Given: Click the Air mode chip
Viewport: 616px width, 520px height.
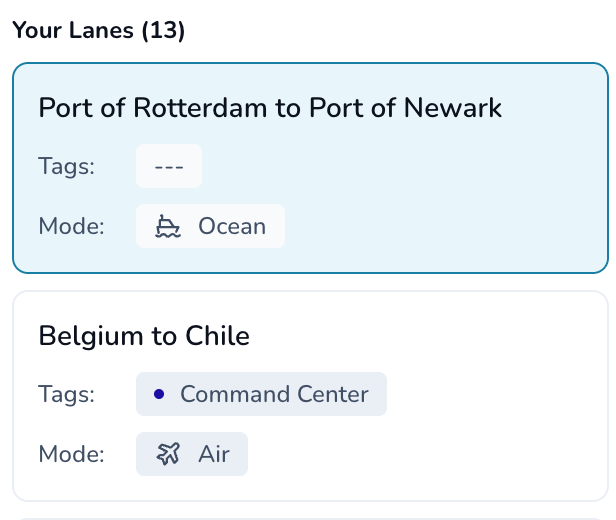Looking at the screenshot, I should [x=192, y=454].
